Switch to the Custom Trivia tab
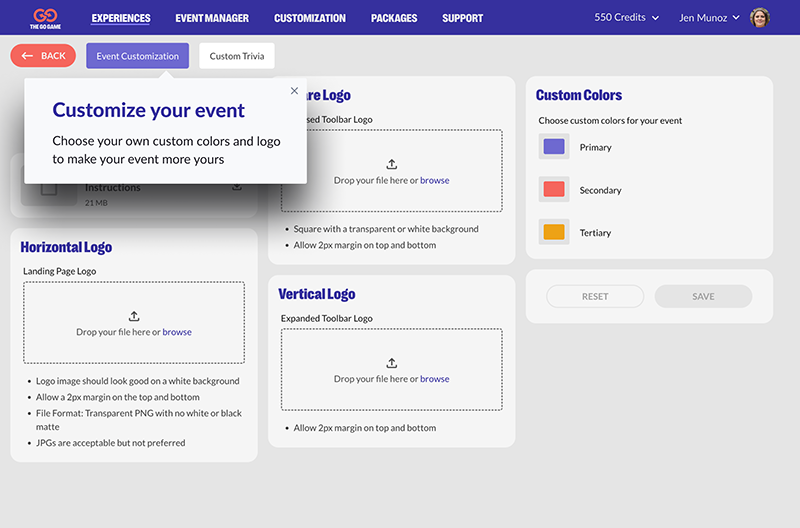The width and height of the screenshot is (800, 528). tap(237, 56)
